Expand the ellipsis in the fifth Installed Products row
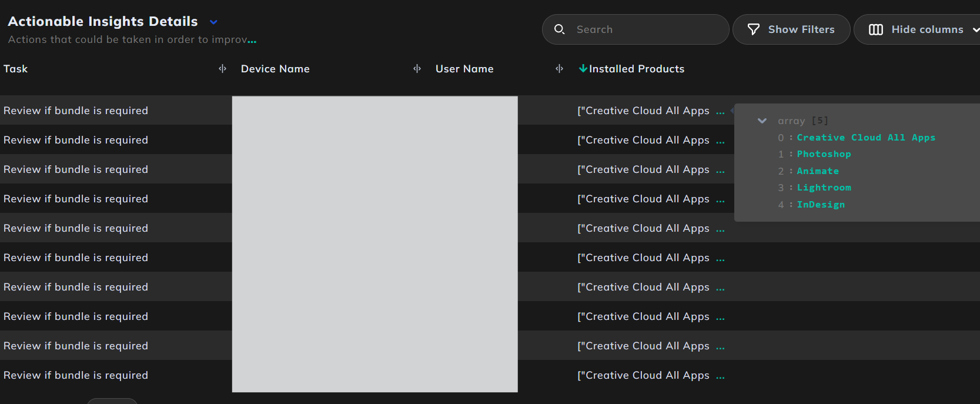The height and width of the screenshot is (404, 980). 720,230
